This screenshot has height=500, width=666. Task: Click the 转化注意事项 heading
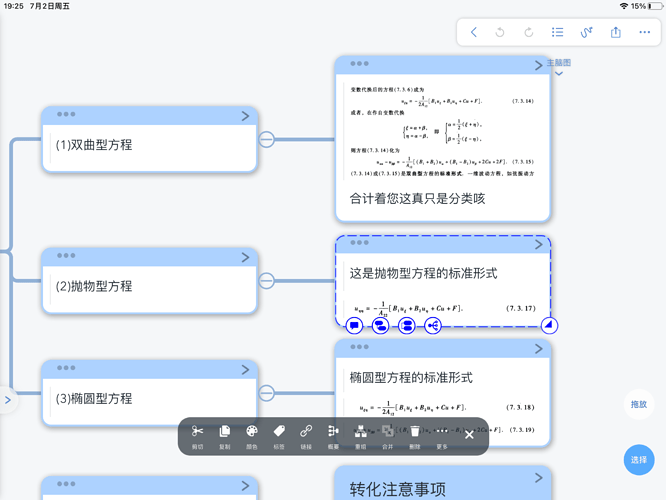(x=398, y=489)
